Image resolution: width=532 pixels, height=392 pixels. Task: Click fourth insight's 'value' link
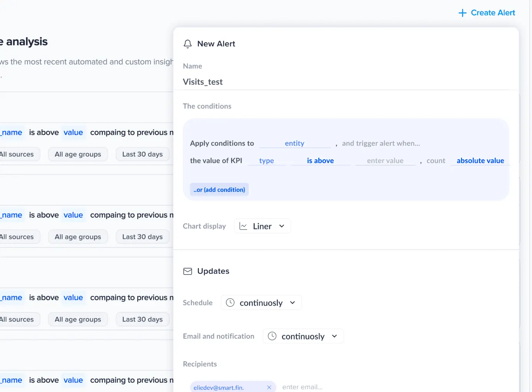73,380
